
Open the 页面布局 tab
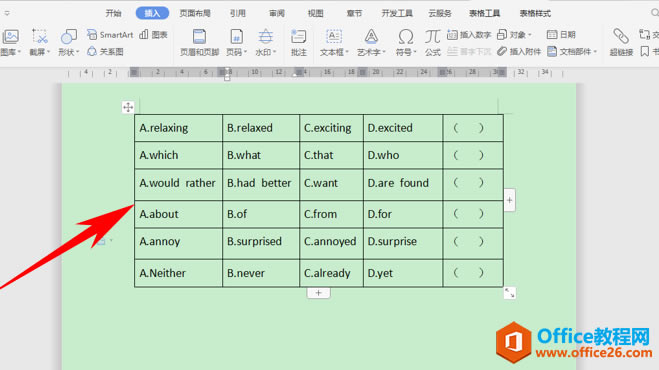pos(195,13)
